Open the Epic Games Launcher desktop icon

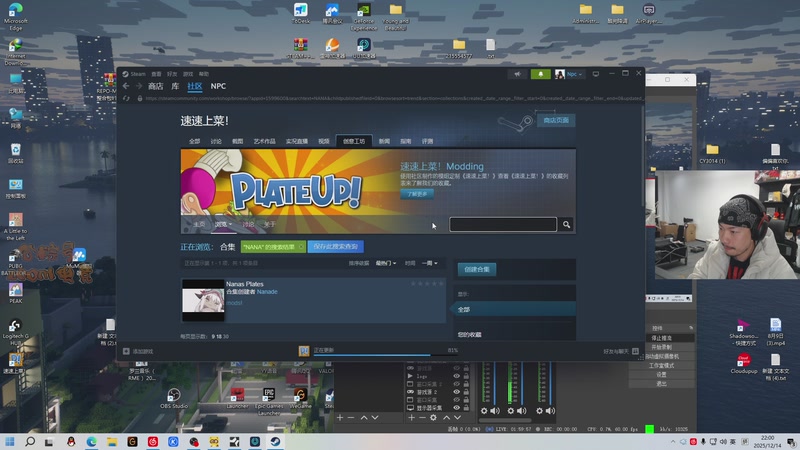coord(269,402)
